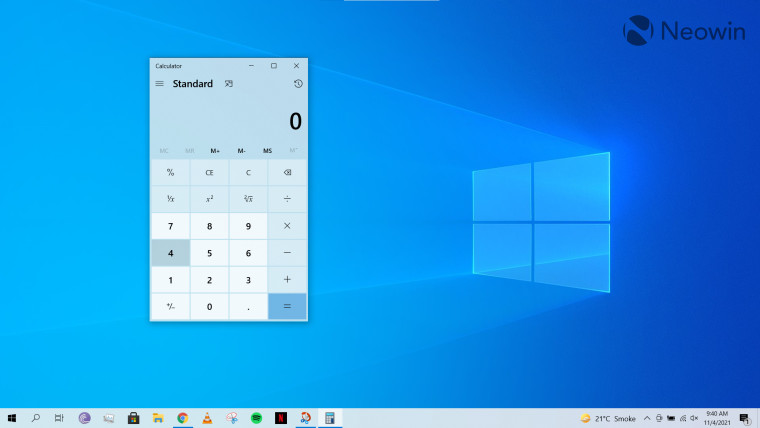Click the minus operator key
The image size is (760, 428).
pos(287,253)
